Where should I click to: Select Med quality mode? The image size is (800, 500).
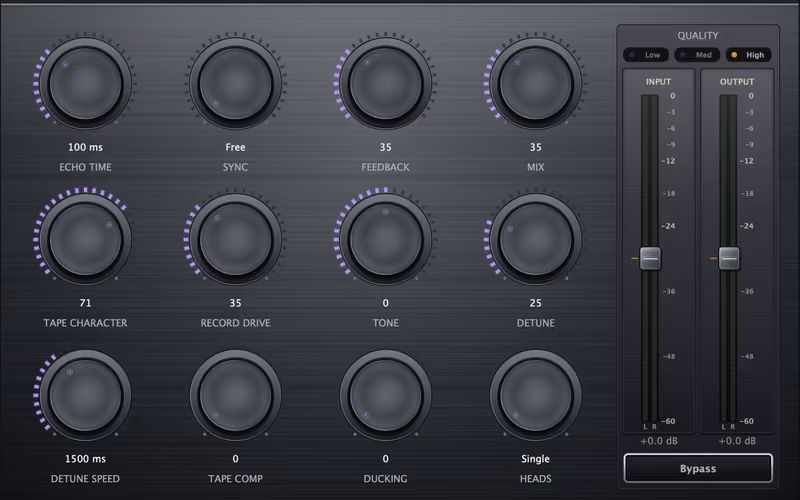[697, 55]
